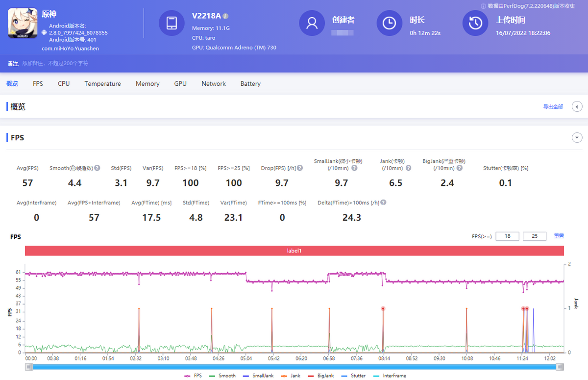The width and height of the screenshot is (588, 380).
Task: Switch to the CPU tab
Action: (63, 83)
